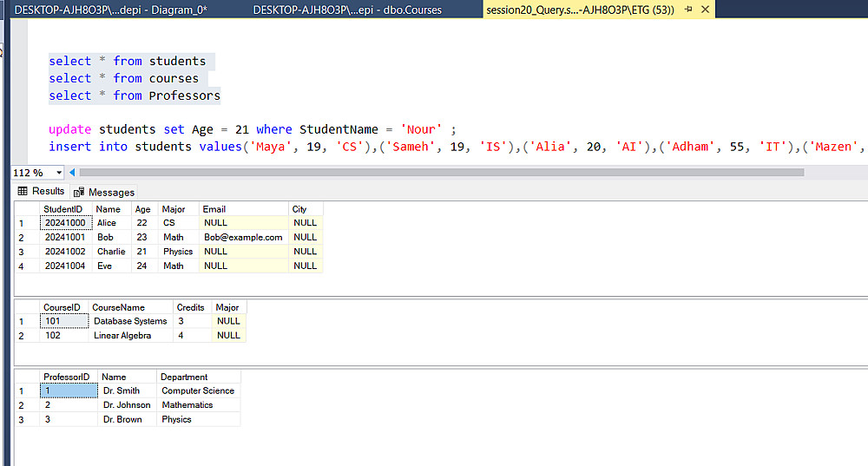Select the session20_Query tab

(580, 10)
